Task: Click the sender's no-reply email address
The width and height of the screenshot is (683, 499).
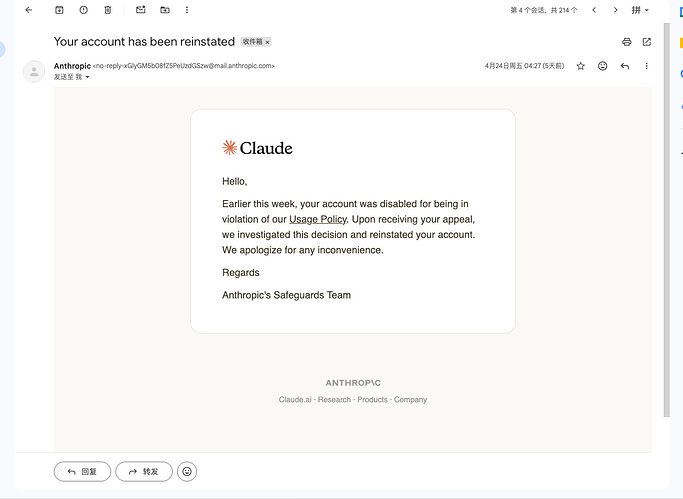Action: click(184, 66)
